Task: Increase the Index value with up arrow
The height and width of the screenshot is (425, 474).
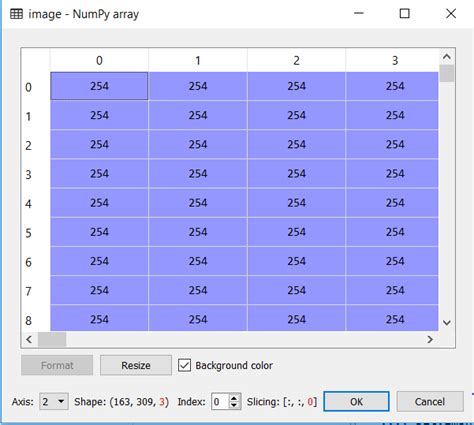Action: (x=234, y=398)
